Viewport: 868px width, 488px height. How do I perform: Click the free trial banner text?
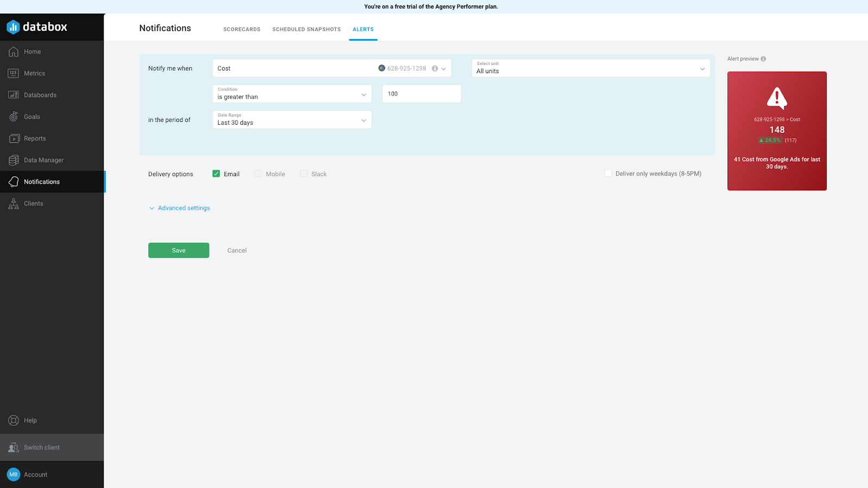(431, 7)
